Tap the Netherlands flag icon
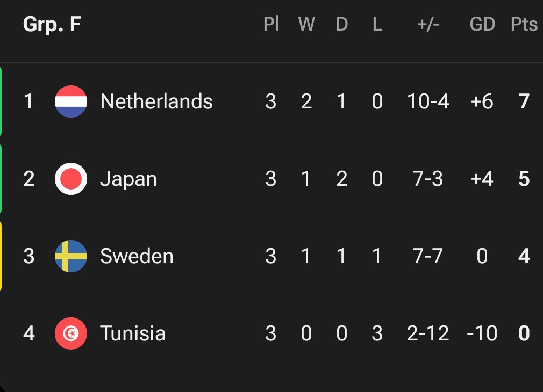543x392 pixels. tap(71, 101)
